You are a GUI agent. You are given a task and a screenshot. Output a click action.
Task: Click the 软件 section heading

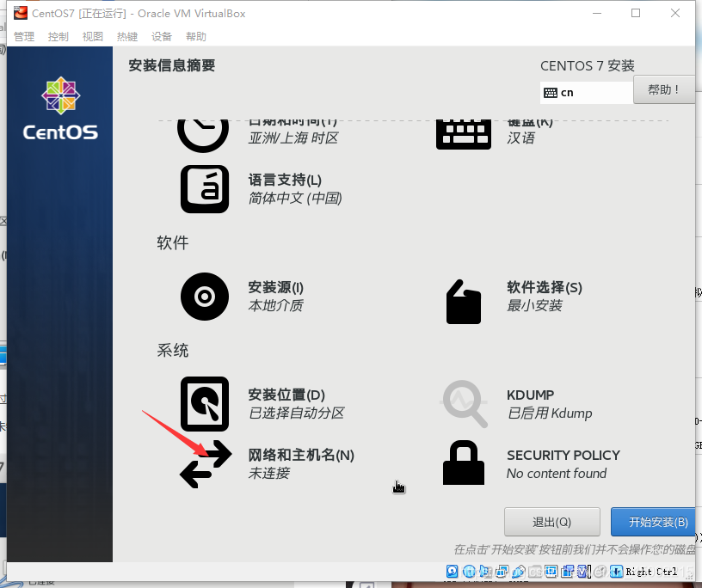(x=173, y=242)
